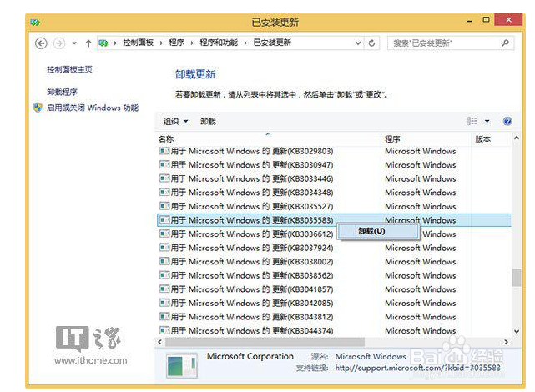Screen dimensions: 535x392
Task: Click the horizontal scrollbar left arrow
Action: click(159, 342)
